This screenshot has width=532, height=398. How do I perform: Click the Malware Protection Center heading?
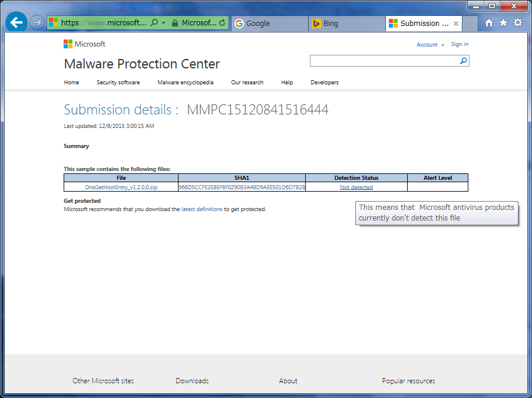[x=142, y=64]
